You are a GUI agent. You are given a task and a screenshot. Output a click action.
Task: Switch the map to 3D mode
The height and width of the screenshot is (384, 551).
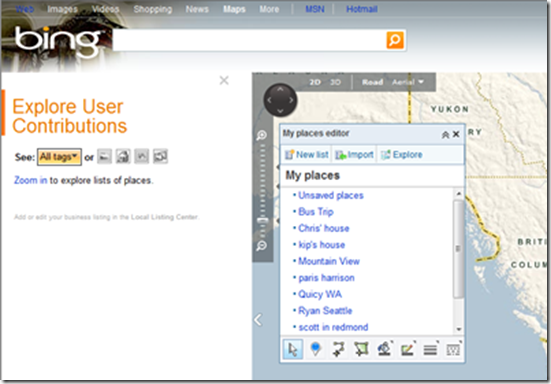click(335, 82)
